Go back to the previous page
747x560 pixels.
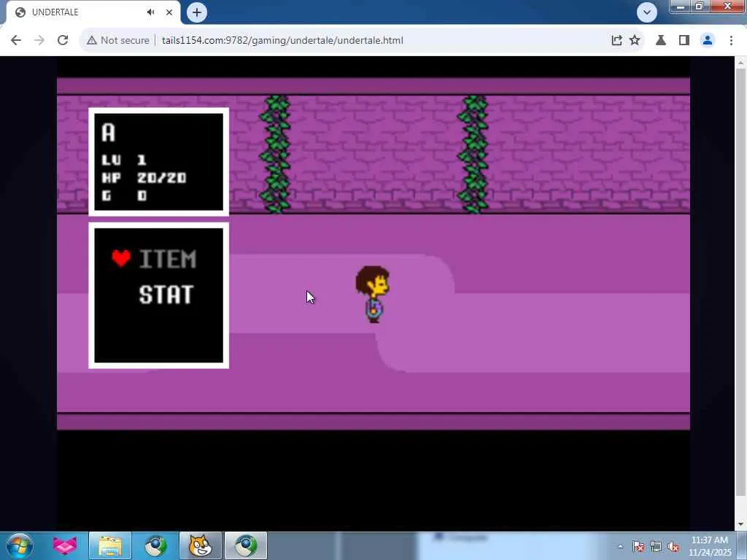pos(16,41)
